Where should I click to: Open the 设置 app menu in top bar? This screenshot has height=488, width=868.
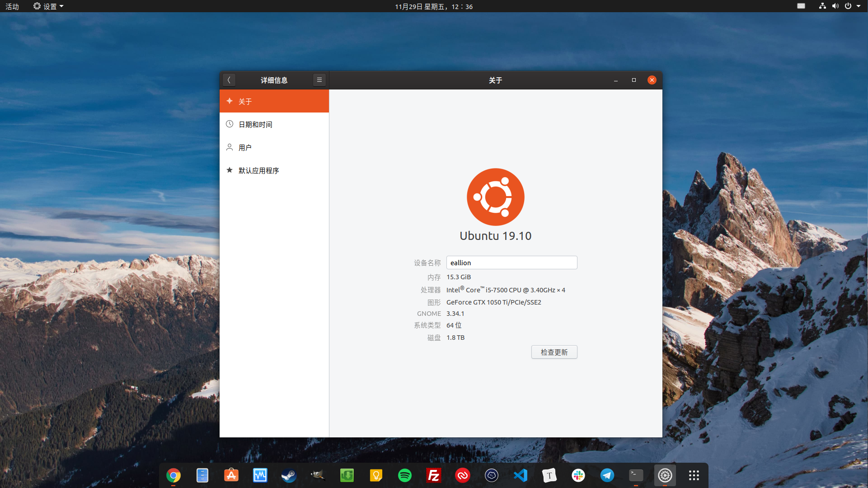[x=48, y=6]
